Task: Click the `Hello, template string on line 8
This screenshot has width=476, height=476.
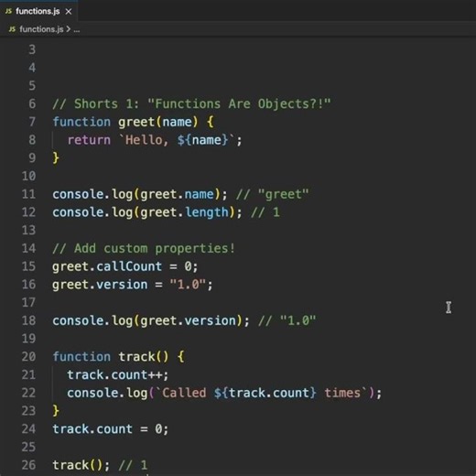Action: (x=144, y=140)
